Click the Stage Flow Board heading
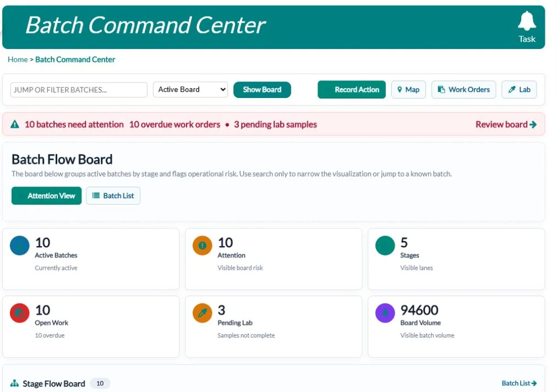The image size is (557, 392). point(54,384)
